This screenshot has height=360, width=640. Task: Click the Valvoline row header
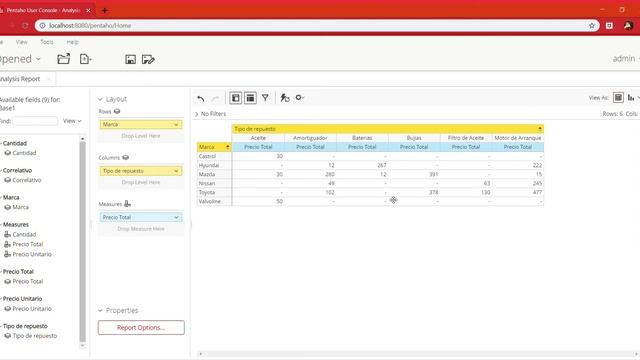[214, 201]
